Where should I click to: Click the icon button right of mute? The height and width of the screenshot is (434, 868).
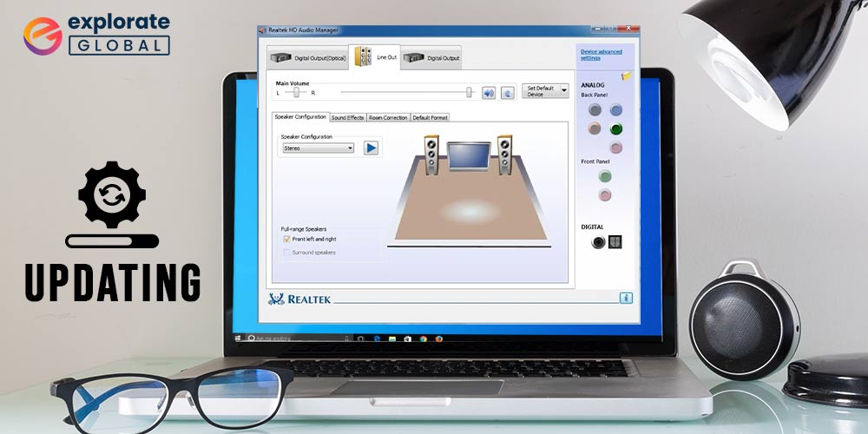click(508, 93)
